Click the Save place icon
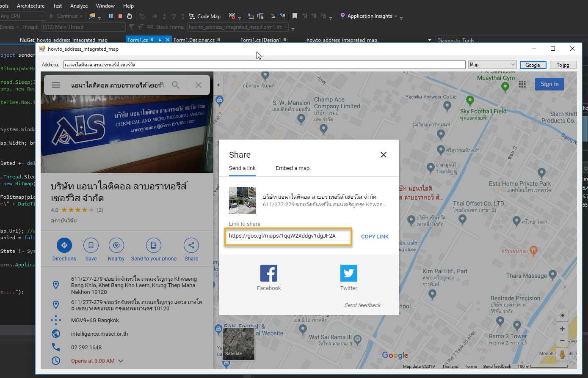Image resolution: width=588 pixels, height=378 pixels. point(91,245)
